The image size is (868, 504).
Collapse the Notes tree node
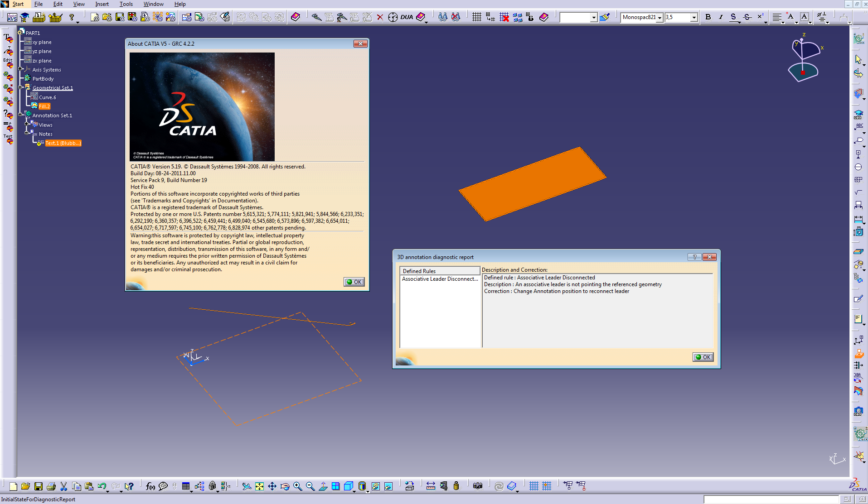(27, 133)
